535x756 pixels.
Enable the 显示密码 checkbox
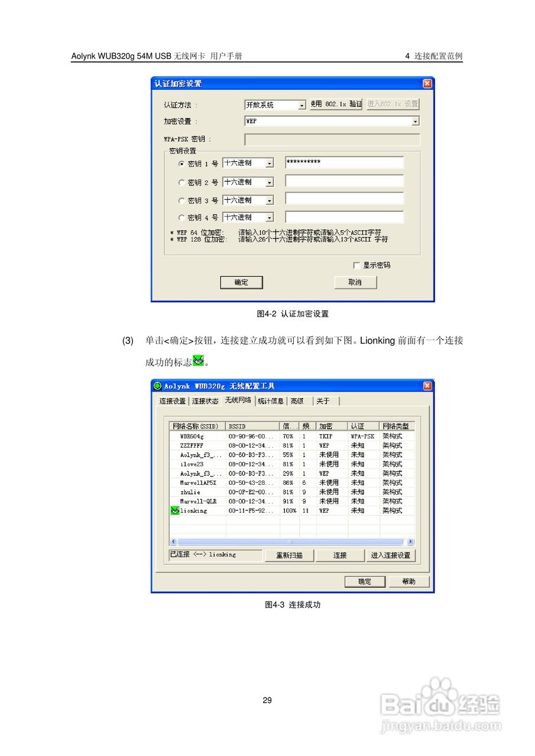(356, 265)
